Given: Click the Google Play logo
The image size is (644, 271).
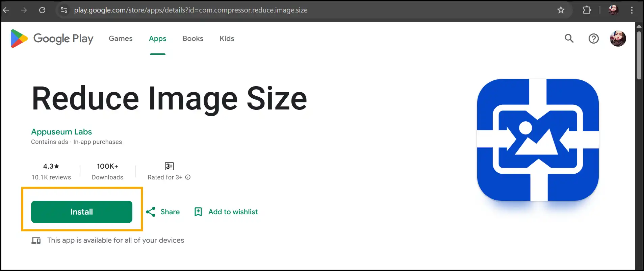Looking at the screenshot, I should click(52, 39).
